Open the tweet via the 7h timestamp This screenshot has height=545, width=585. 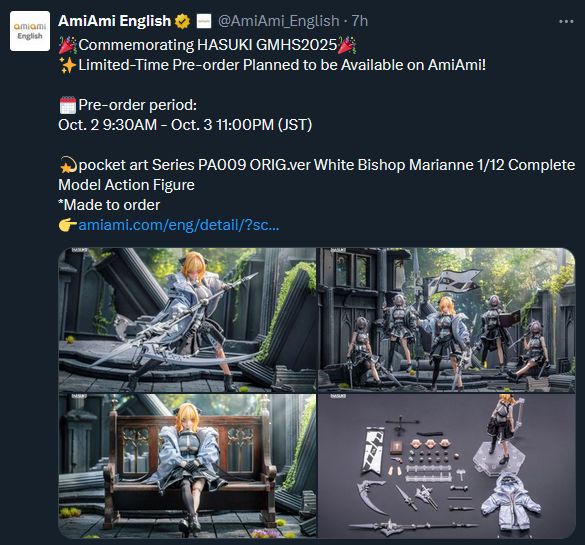click(360, 21)
